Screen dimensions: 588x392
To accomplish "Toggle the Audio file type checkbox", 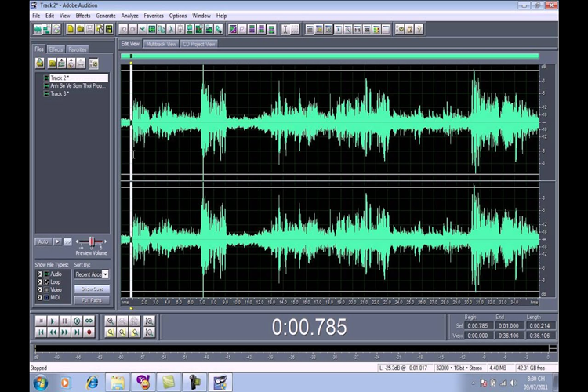I will pos(40,274).
